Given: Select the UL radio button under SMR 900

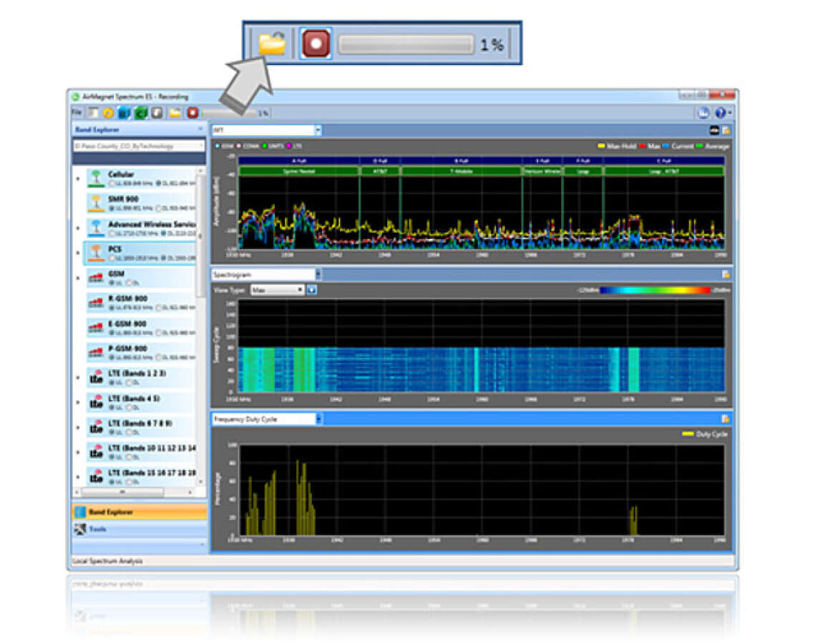Looking at the screenshot, I should 112,208.
